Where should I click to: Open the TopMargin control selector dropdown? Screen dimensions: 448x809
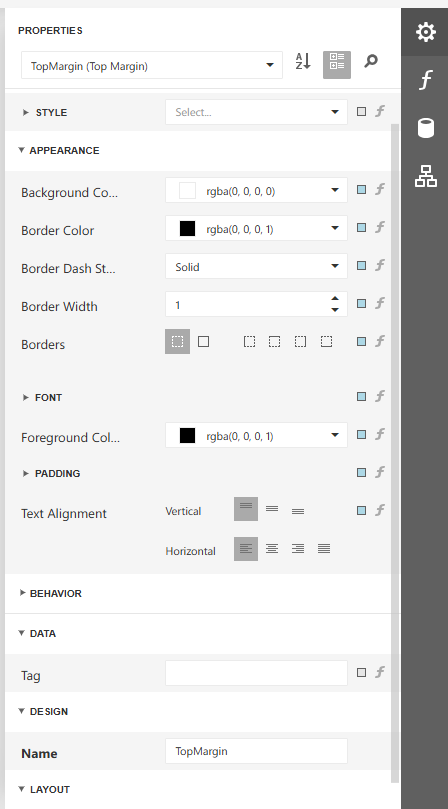tap(152, 65)
